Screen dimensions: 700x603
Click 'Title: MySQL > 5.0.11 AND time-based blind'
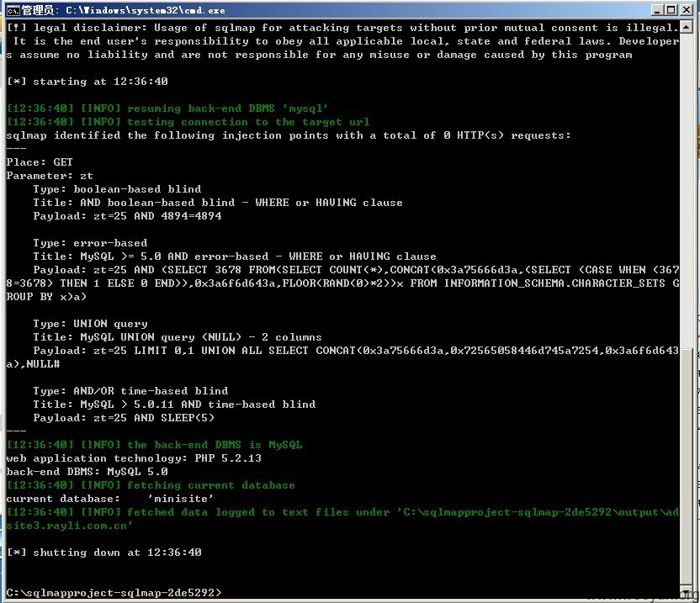174,404
